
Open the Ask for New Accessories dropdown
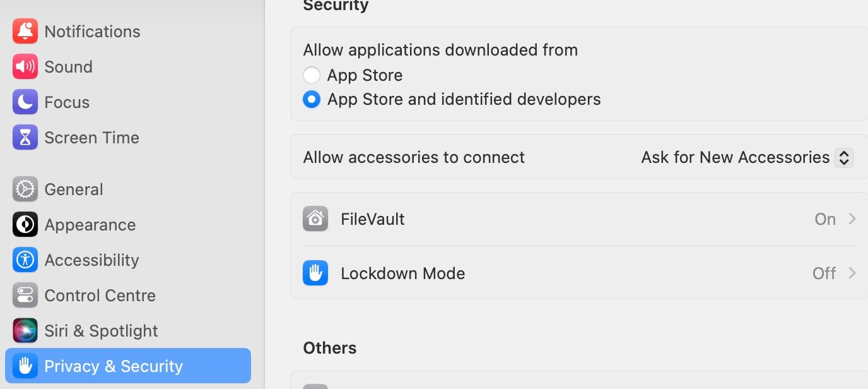pyautogui.click(x=843, y=157)
